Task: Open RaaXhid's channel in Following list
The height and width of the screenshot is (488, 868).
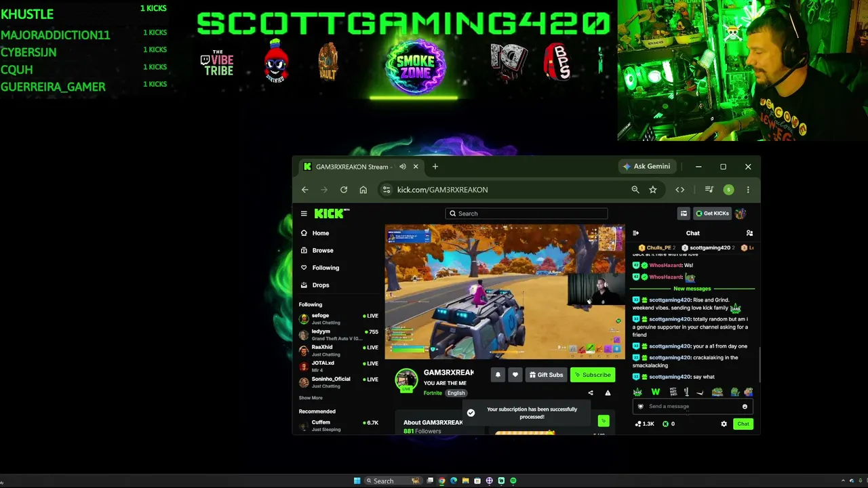Action: pyautogui.click(x=338, y=350)
